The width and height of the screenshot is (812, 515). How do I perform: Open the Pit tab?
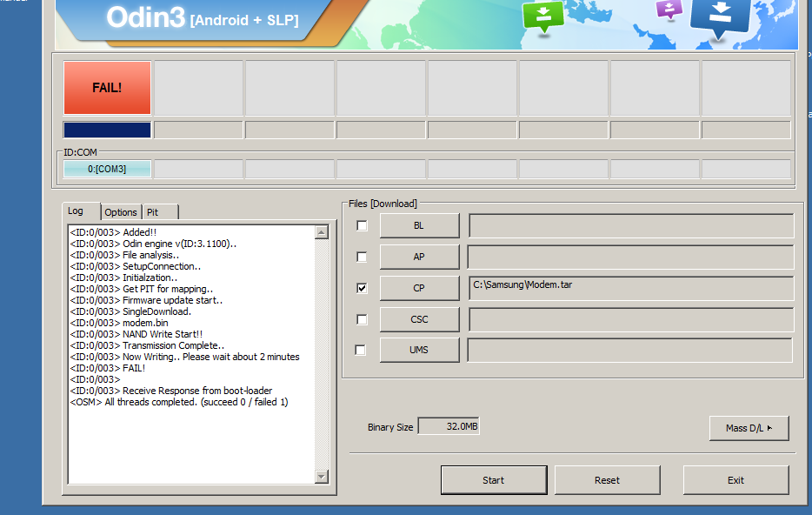click(x=160, y=212)
